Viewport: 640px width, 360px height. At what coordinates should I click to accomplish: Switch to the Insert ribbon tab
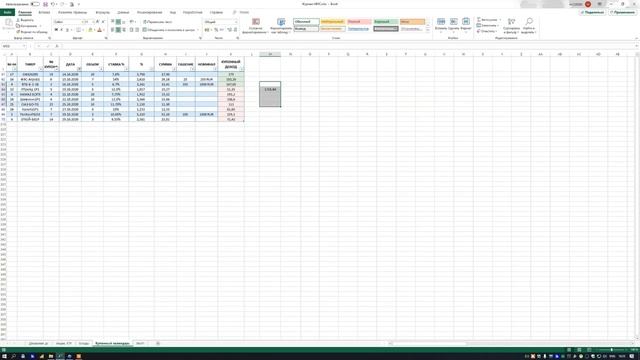[x=44, y=12]
